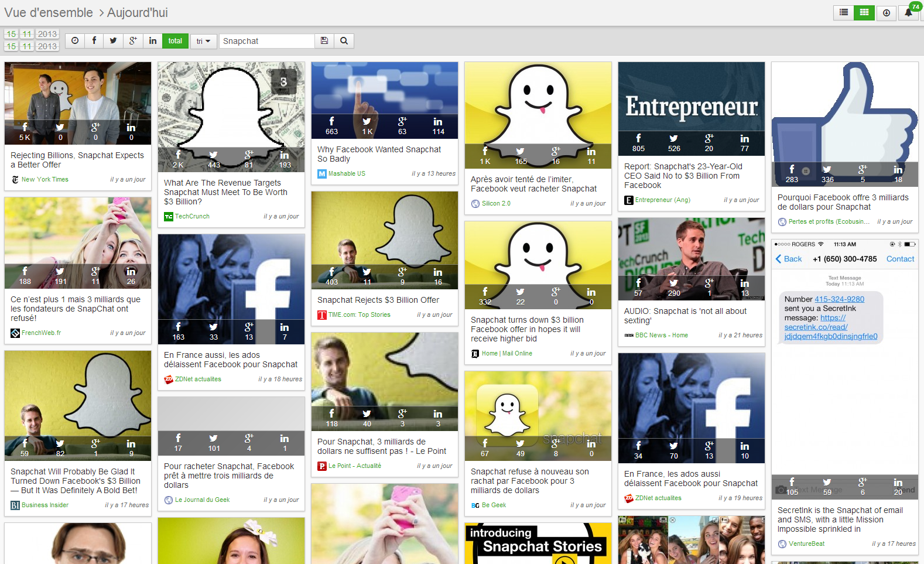The height and width of the screenshot is (564, 924).
Task: Click Facebook icon with 805 shares
Action: [x=638, y=139]
